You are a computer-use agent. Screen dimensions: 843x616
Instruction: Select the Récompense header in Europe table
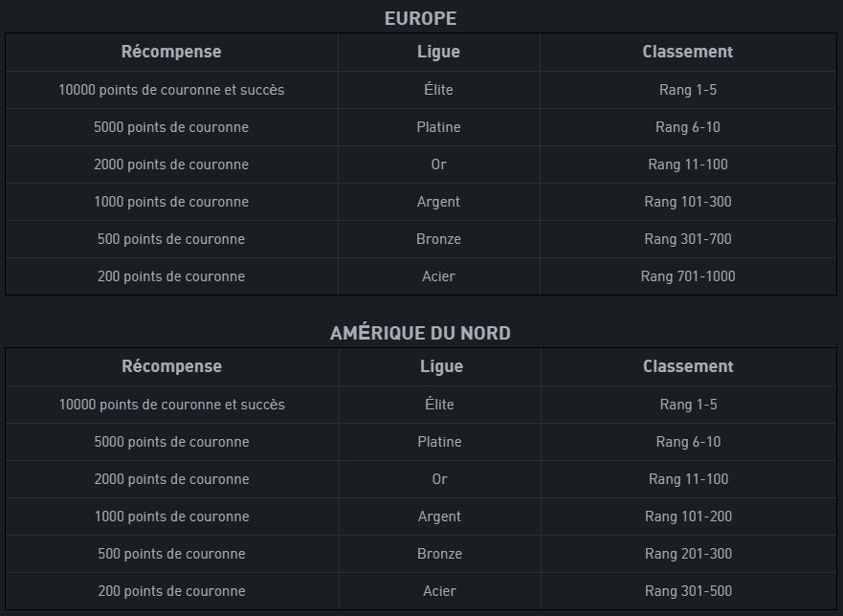point(171,52)
